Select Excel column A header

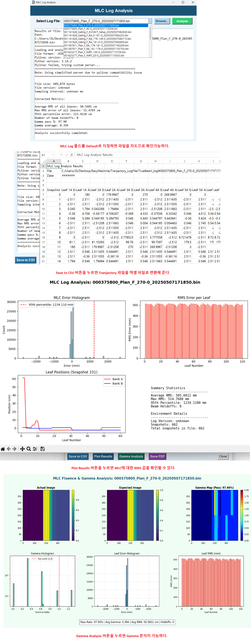(54, 161)
